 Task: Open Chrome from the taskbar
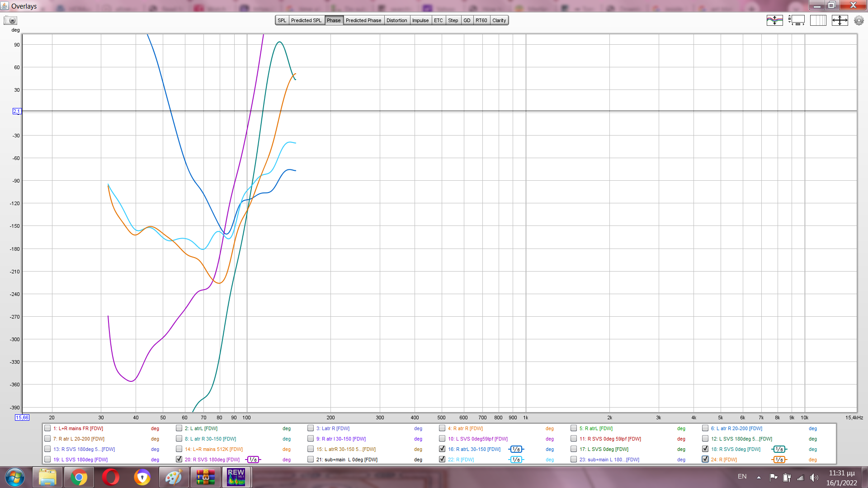79,477
